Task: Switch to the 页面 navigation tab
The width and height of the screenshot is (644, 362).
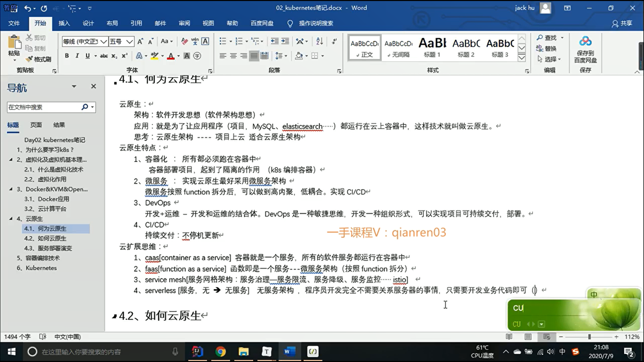Action: (36, 125)
